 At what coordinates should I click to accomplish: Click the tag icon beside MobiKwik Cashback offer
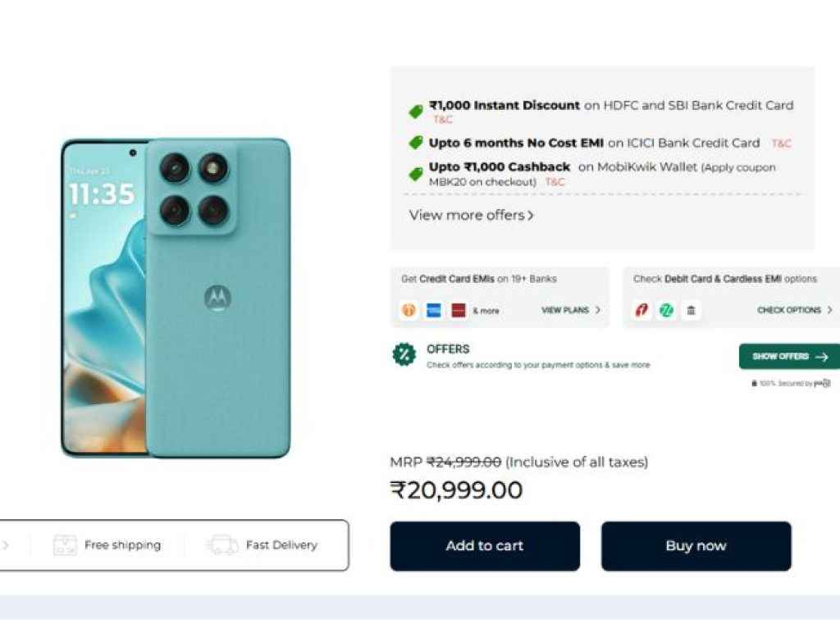point(416,173)
